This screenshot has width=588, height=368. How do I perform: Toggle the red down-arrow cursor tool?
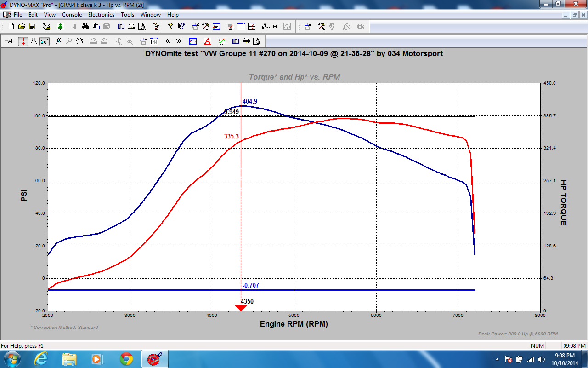click(x=23, y=40)
